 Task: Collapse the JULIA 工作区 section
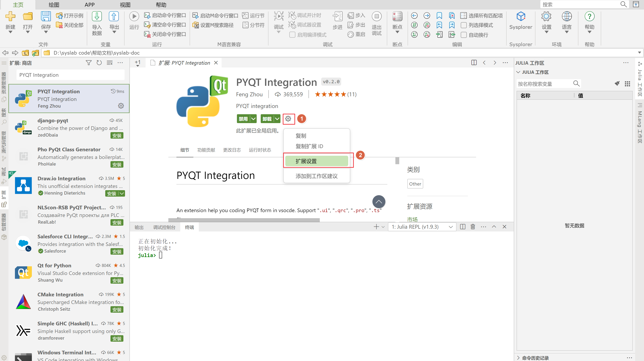pyautogui.click(x=518, y=72)
